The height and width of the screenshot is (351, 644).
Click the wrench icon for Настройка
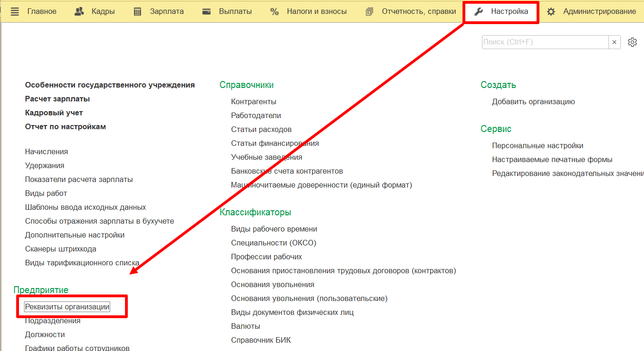pyautogui.click(x=479, y=12)
